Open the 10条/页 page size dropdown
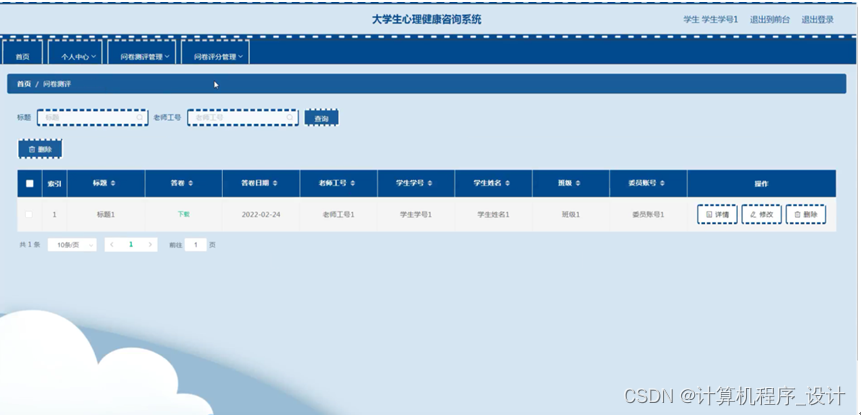This screenshot has height=415, width=861. (72, 245)
